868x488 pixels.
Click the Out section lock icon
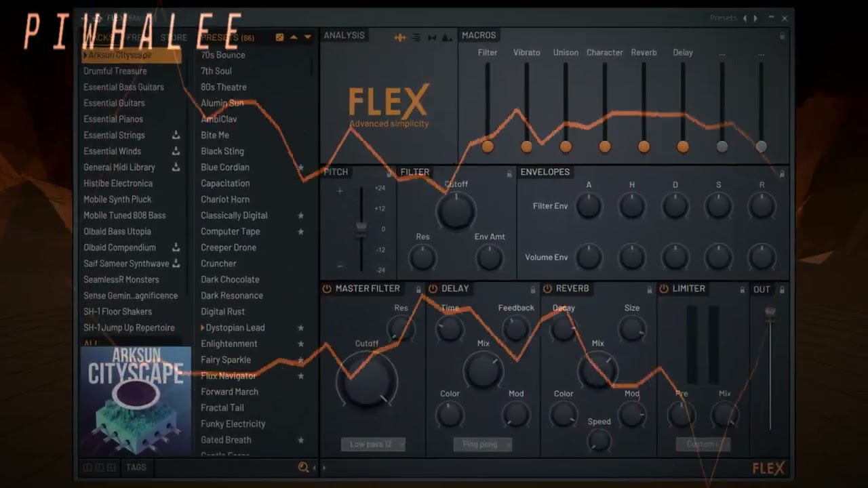coord(782,289)
